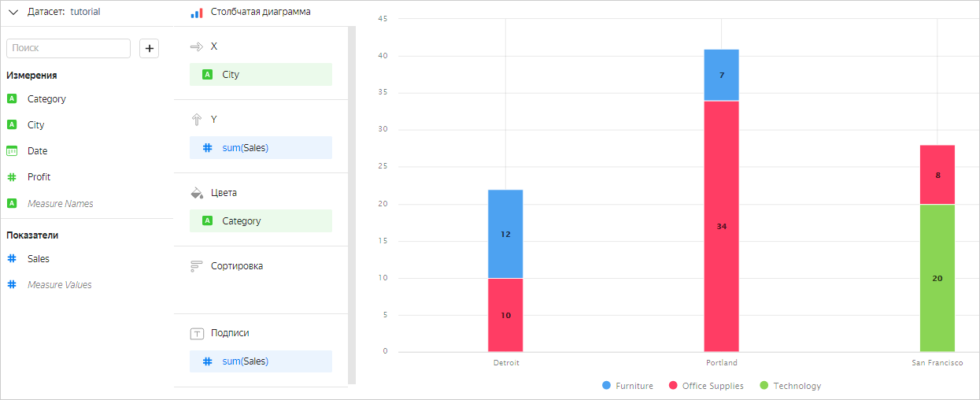Click the Sorting section icon
Image resolution: width=980 pixels, height=400 pixels.
point(197,266)
